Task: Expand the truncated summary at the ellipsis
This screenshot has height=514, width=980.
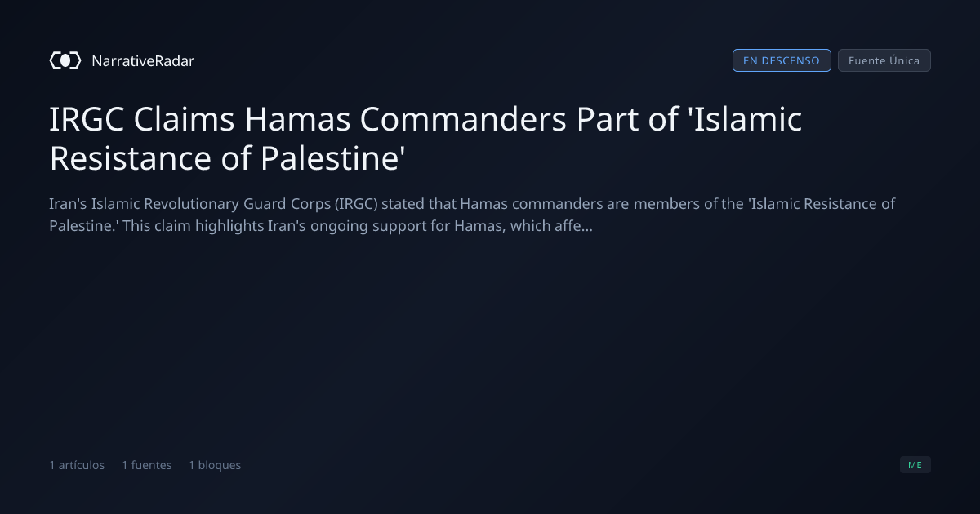Action: [586, 226]
